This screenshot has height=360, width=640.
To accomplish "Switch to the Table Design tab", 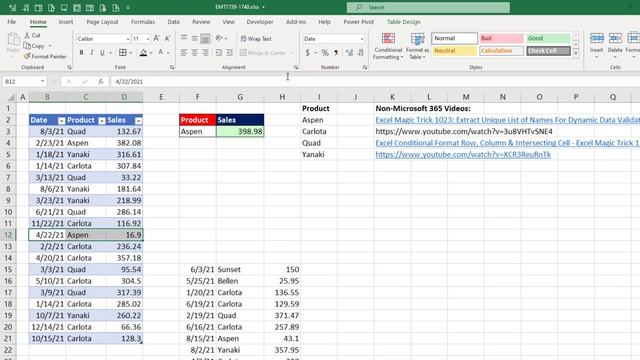I will 403,22.
